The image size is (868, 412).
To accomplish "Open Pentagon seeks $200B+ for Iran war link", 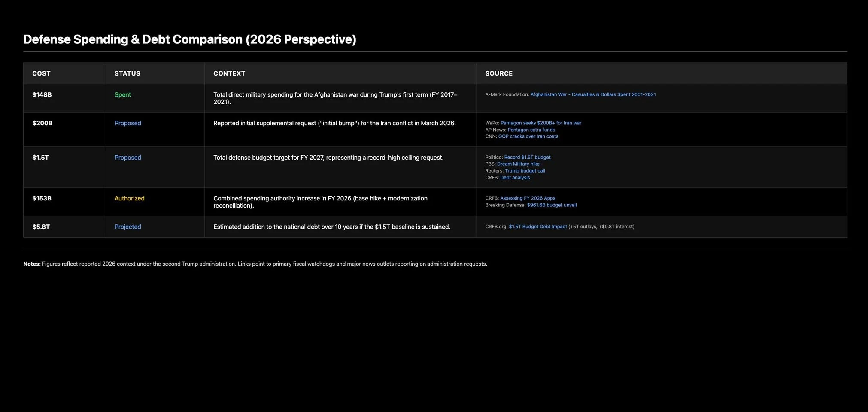I will tap(540, 123).
